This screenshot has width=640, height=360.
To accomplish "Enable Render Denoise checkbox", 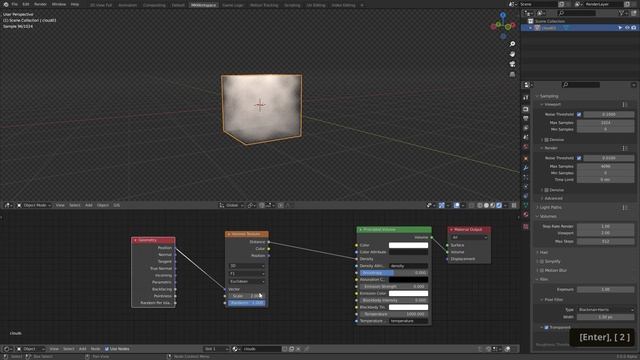I will (546, 190).
